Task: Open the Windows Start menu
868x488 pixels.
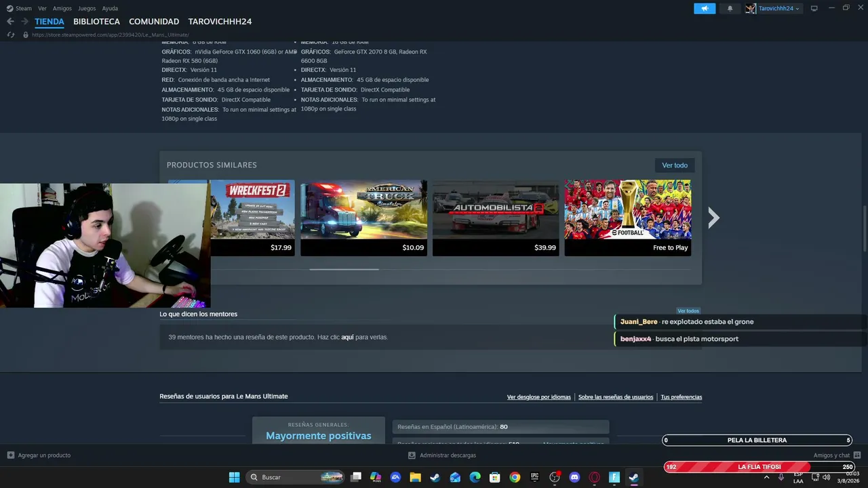Action: [x=234, y=477]
